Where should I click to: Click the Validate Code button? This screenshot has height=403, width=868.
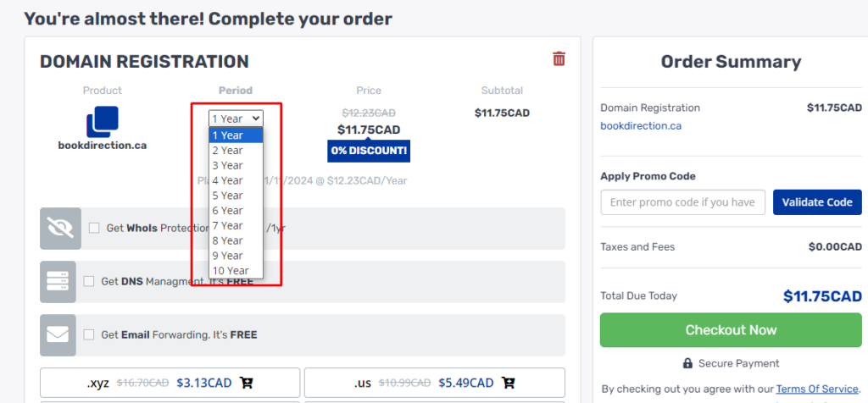click(817, 202)
